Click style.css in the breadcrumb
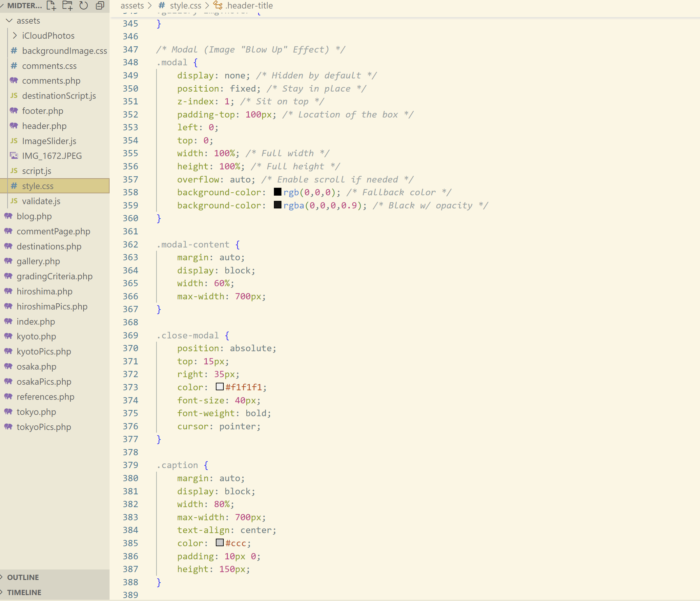The height and width of the screenshot is (601, 700). pyautogui.click(x=185, y=5)
